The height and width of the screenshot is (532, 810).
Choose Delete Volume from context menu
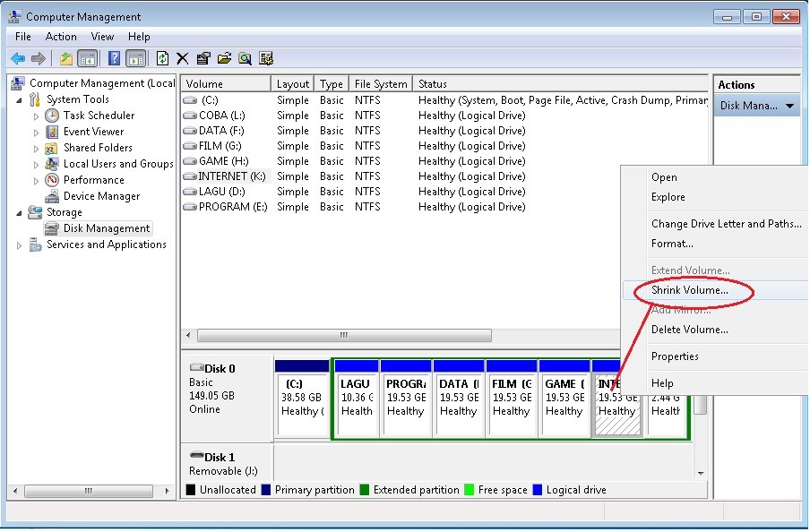715,330
